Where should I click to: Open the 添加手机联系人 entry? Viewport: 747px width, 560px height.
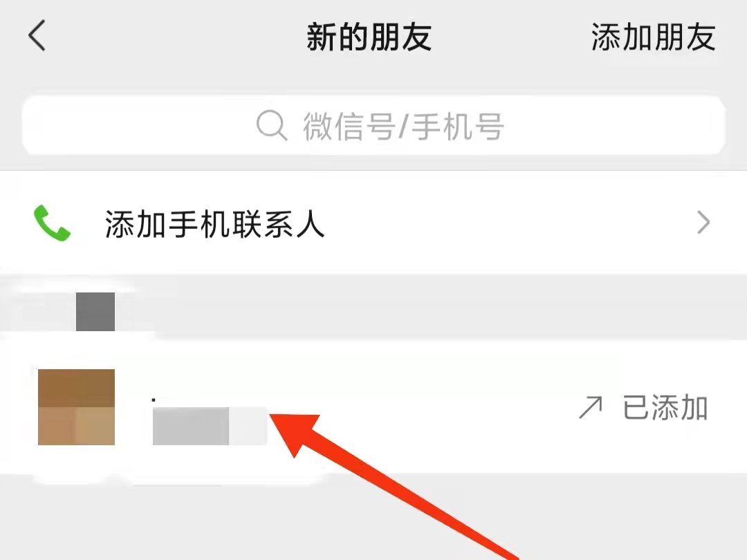coord(373,223)
